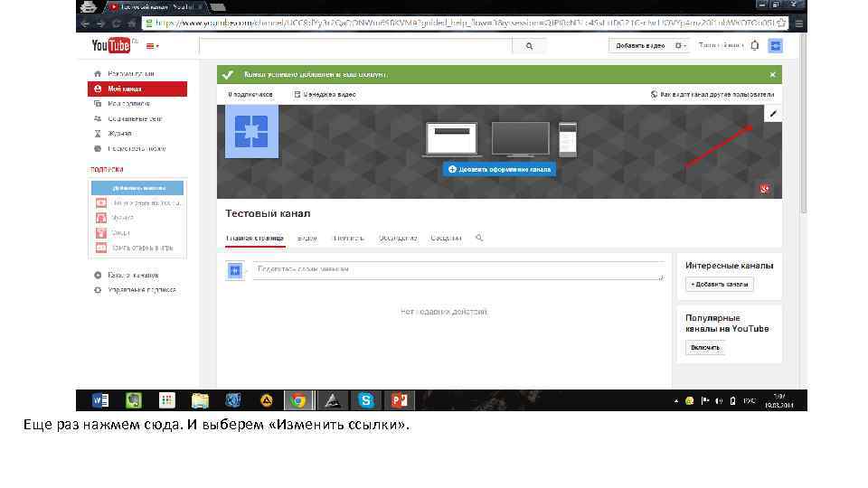Open notifications bell icon in header
The image size is (868, 488).
[754, 46]
